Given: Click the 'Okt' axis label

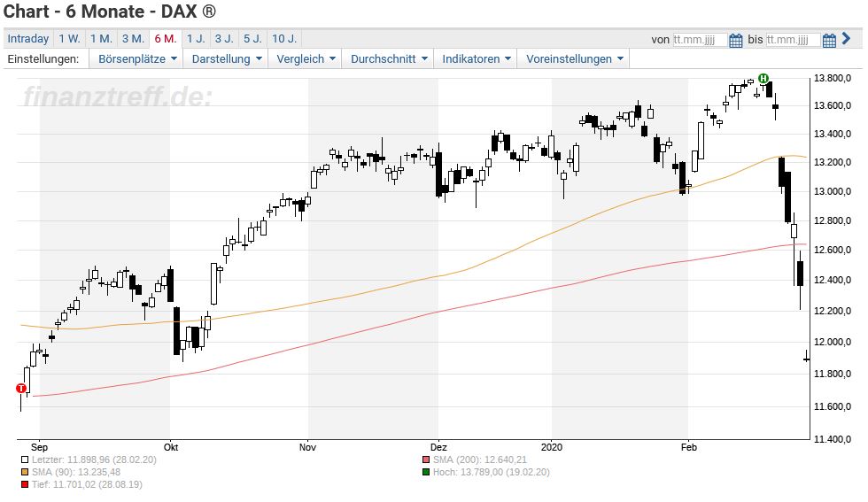Looking at the screenshot, I should pyautogui.click(x=170, y=447).
